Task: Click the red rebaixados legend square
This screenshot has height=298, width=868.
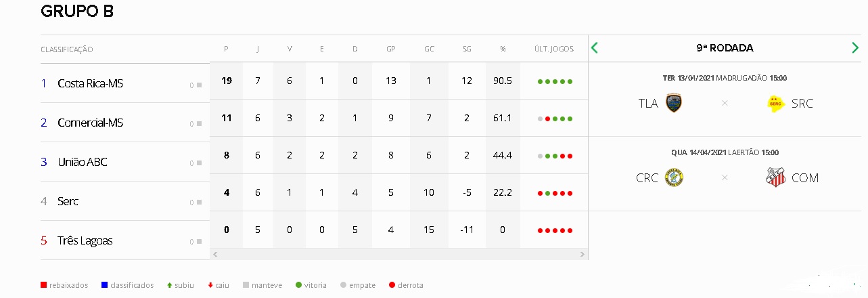Action: click(x=44, y=285)
